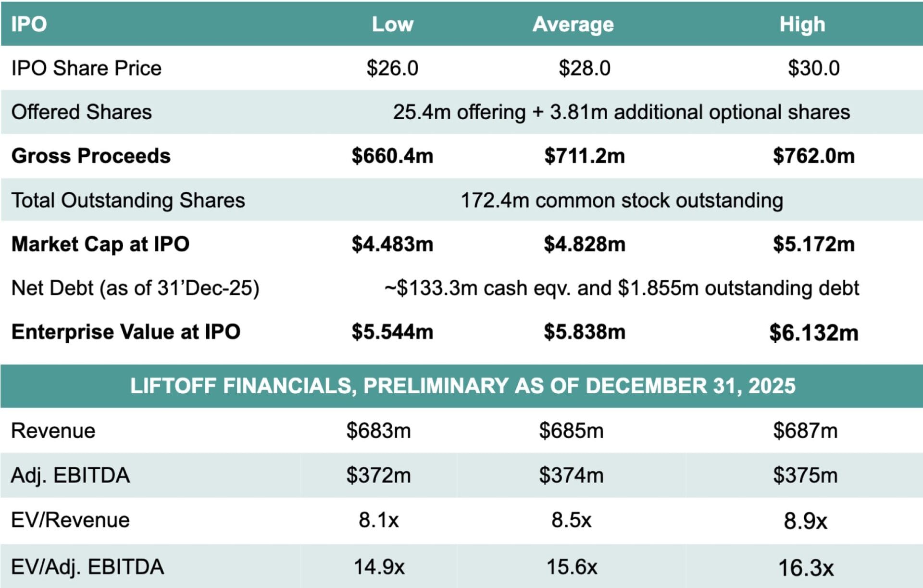Click the $685m average revenue value

point(571,430)
